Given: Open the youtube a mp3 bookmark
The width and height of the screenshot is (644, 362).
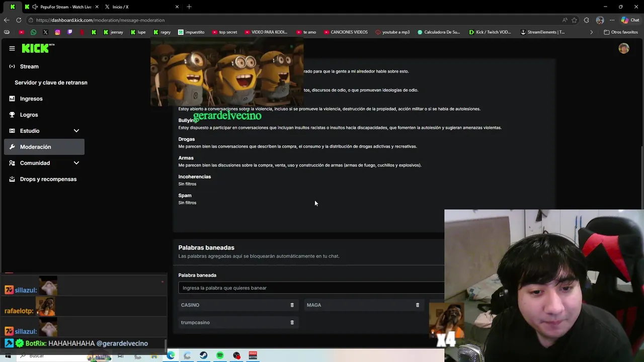Looking at the screenshot, I should [x=392, y=32].
